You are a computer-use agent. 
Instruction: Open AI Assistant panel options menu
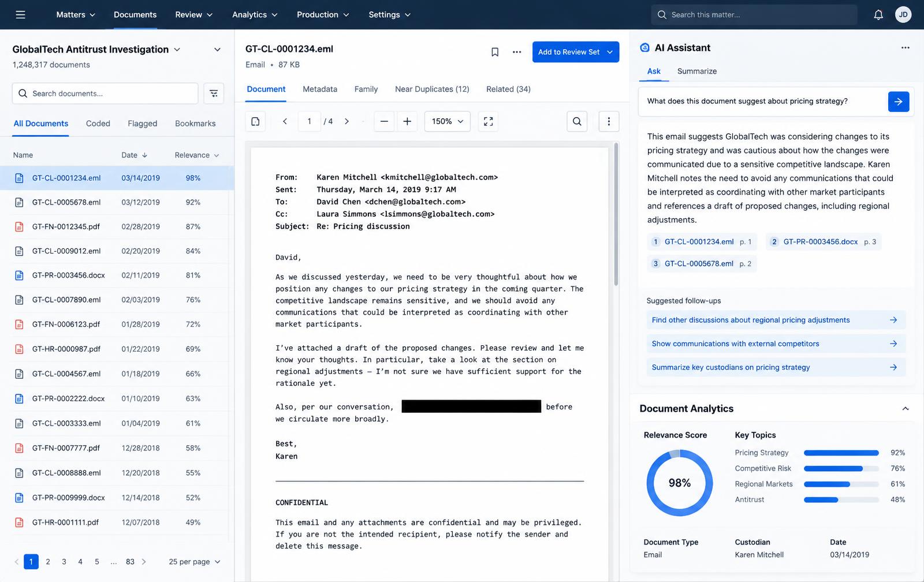pos(906,48)
